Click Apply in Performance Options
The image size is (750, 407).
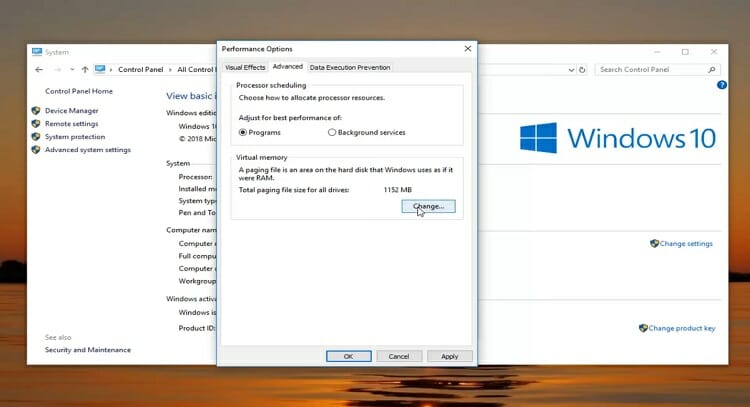[450, 356]
